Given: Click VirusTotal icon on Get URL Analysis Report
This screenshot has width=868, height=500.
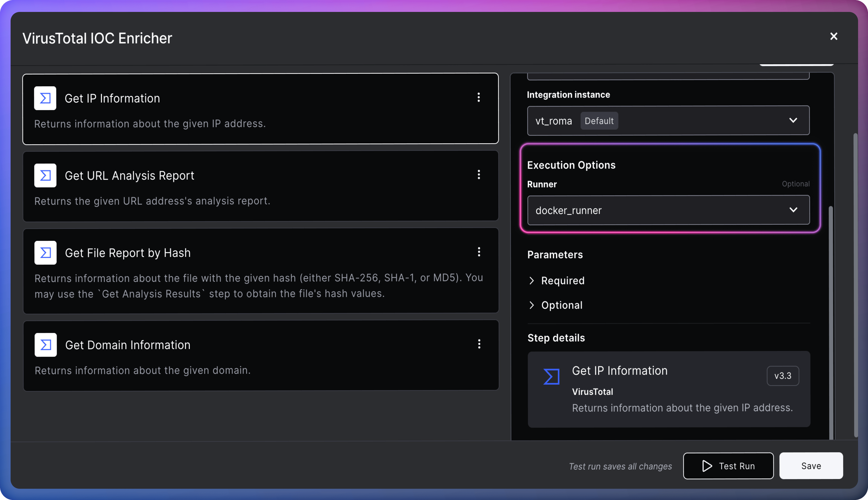Looking at the screenshot, I should (x=45, y=175).
